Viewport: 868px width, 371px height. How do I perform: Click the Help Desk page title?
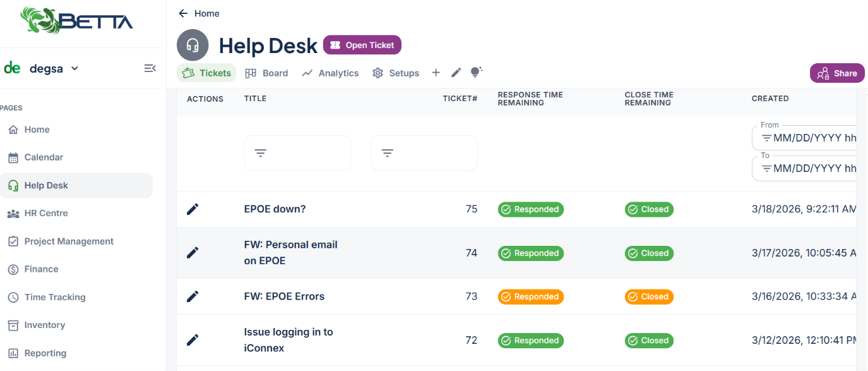point(268,46)
